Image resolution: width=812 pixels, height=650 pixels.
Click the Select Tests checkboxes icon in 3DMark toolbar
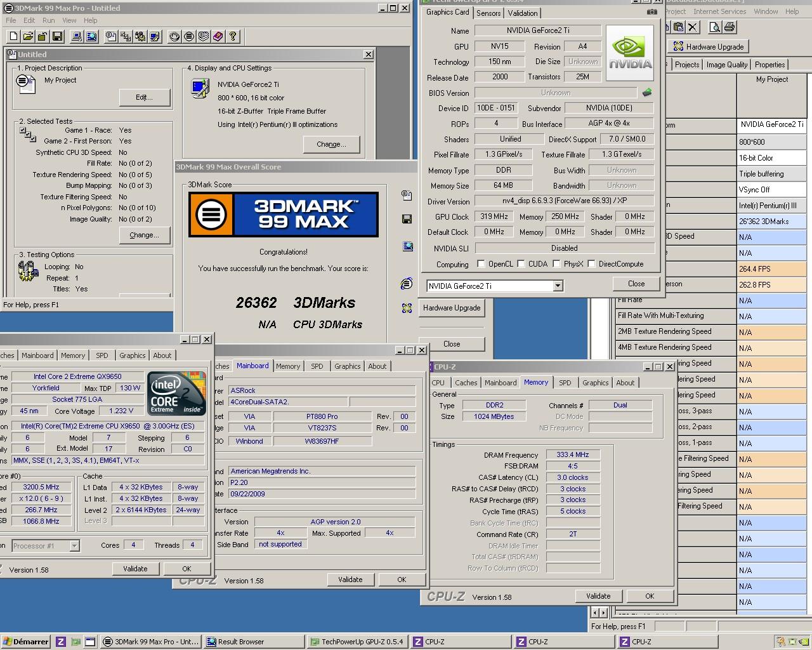126,37
